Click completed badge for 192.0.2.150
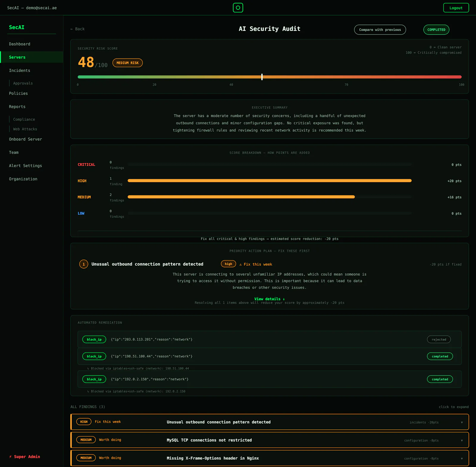This screenshot has width=476, height=467. (x=440, y=379)
